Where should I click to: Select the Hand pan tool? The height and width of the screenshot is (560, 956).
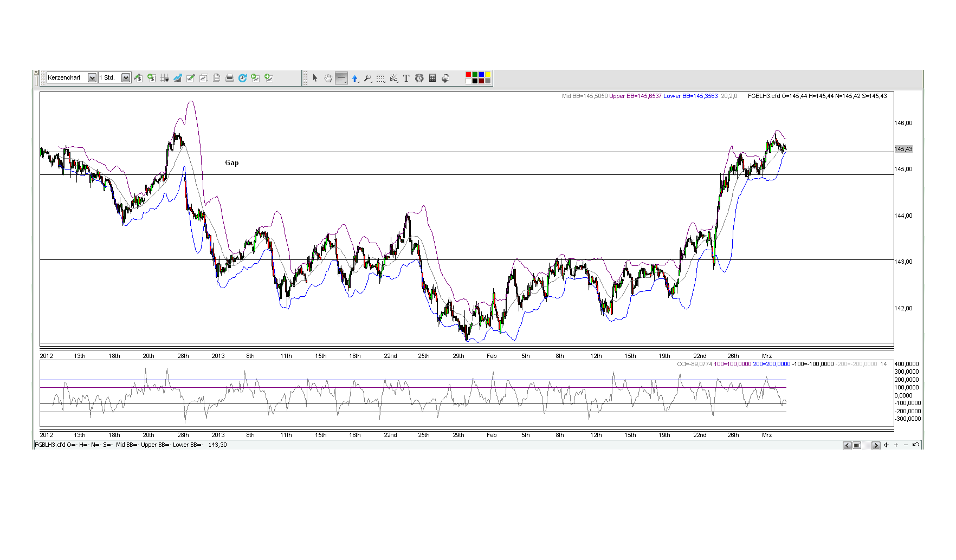point(328,78)
